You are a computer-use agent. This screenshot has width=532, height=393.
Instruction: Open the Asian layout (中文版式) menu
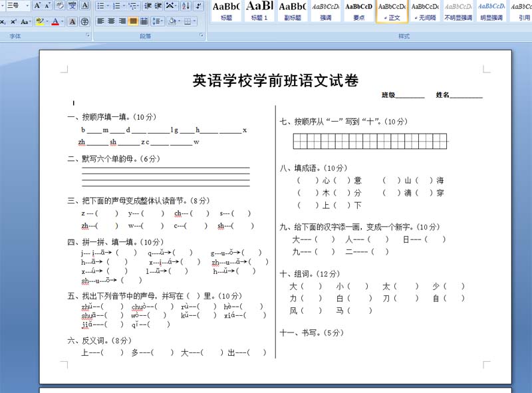pos(172,6)
